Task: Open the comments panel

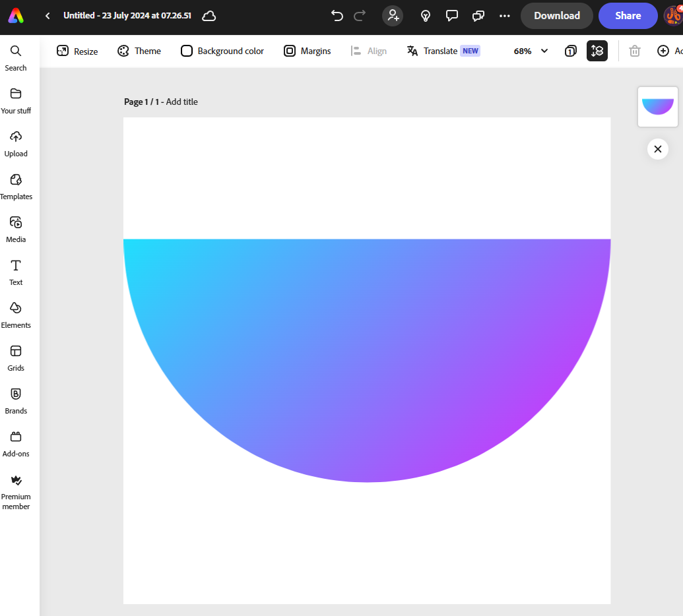Action: point(452,15)
